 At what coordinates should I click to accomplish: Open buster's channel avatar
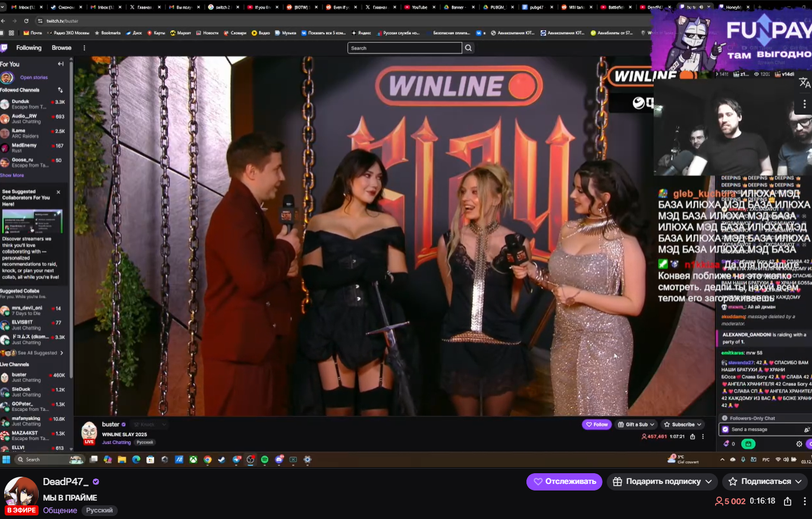(89, 432)
